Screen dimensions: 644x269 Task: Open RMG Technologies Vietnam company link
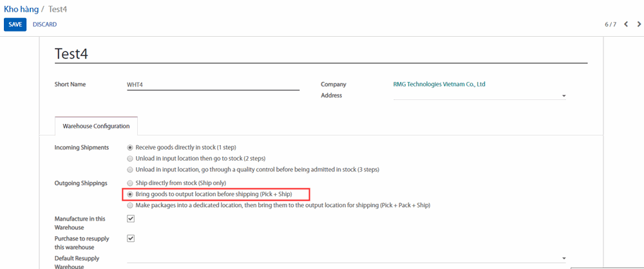point(439,84)
